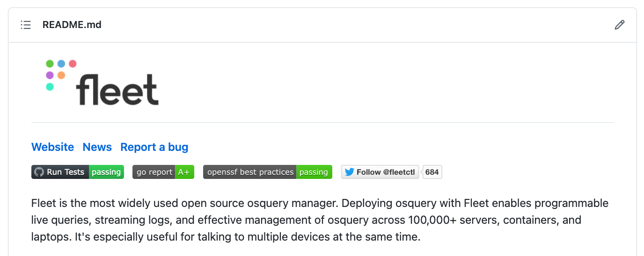The width and height of the screenshot is (644, 256).
Task: Open the News link
Action: 97,147
